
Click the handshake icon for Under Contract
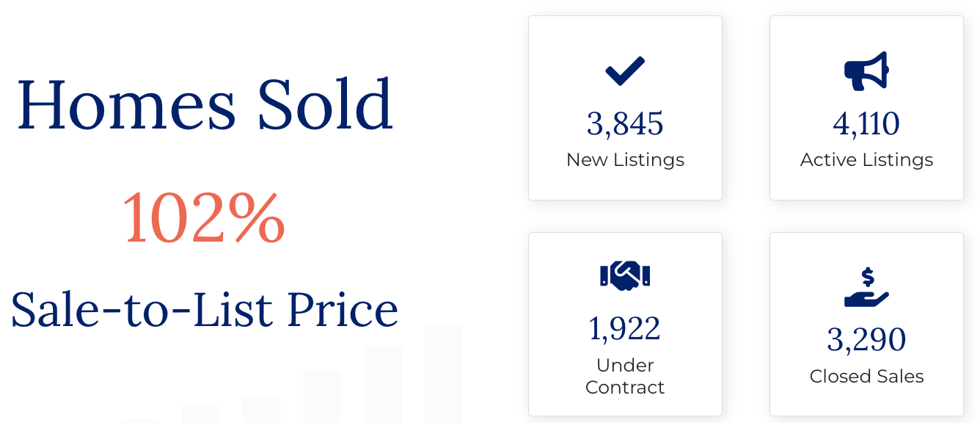[625, 275]
